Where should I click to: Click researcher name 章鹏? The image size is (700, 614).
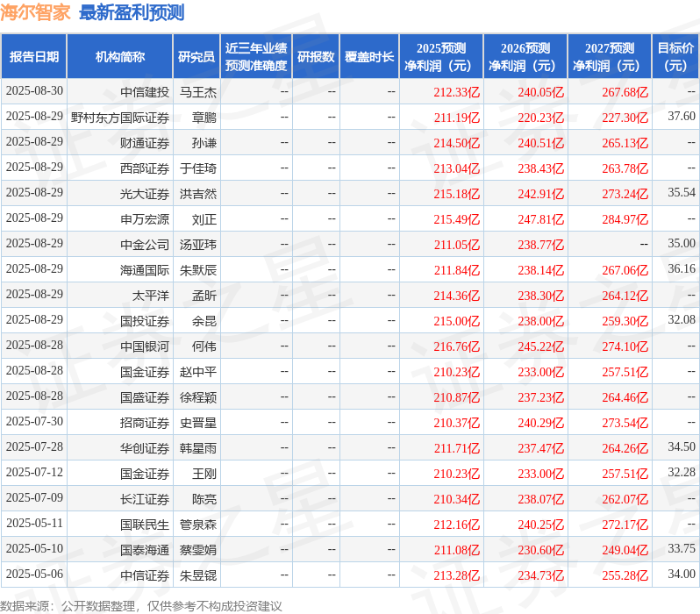pos(204,118)
